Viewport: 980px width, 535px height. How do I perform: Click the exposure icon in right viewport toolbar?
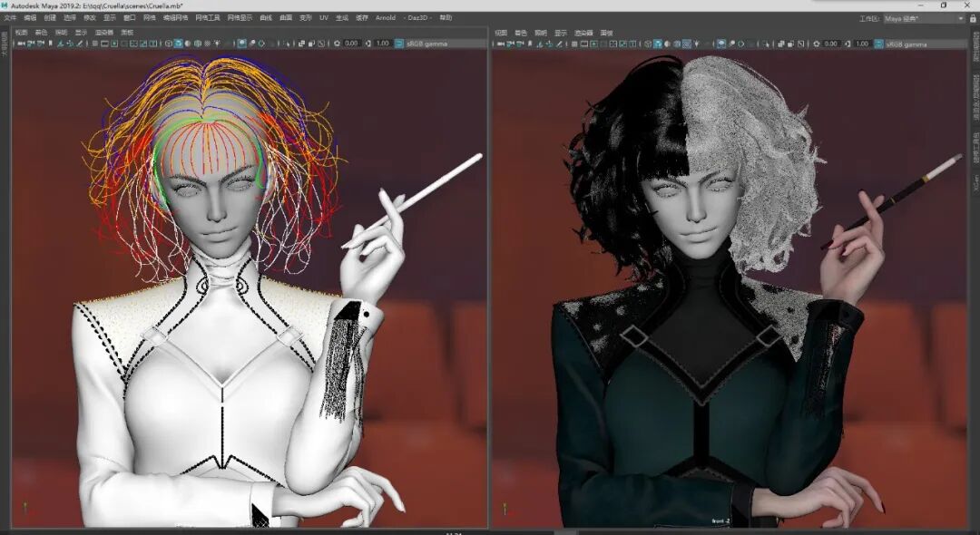pos(817,44)
